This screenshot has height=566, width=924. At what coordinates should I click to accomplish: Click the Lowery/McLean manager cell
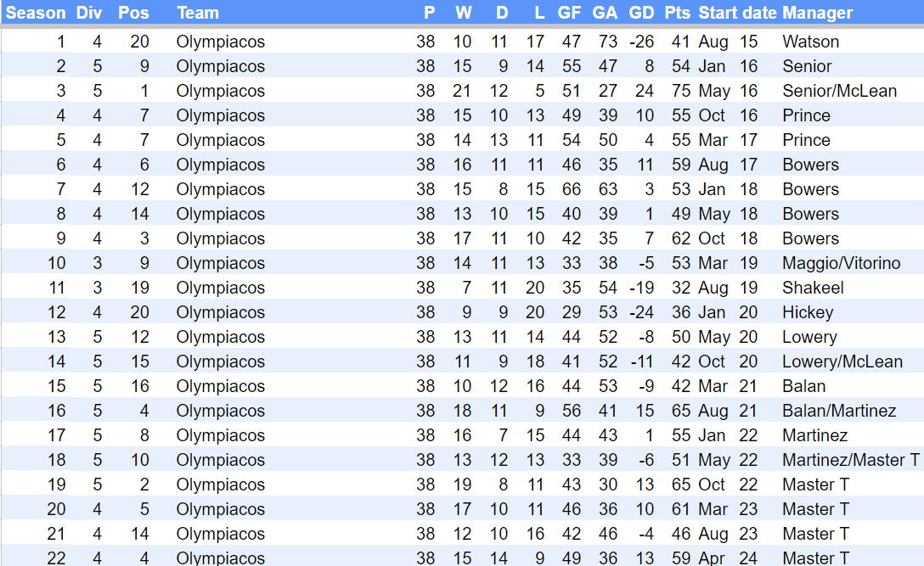tap(842, 361)
